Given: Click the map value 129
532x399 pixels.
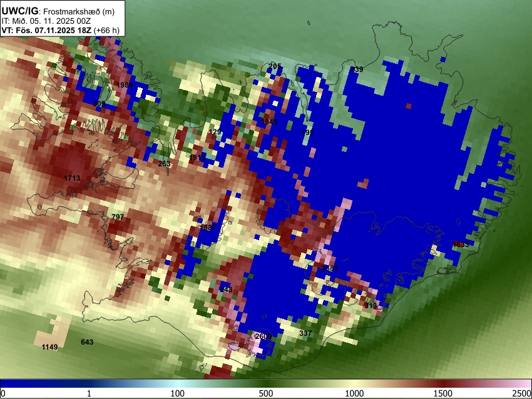Looking at the screenshot, I should pos(215,132).
